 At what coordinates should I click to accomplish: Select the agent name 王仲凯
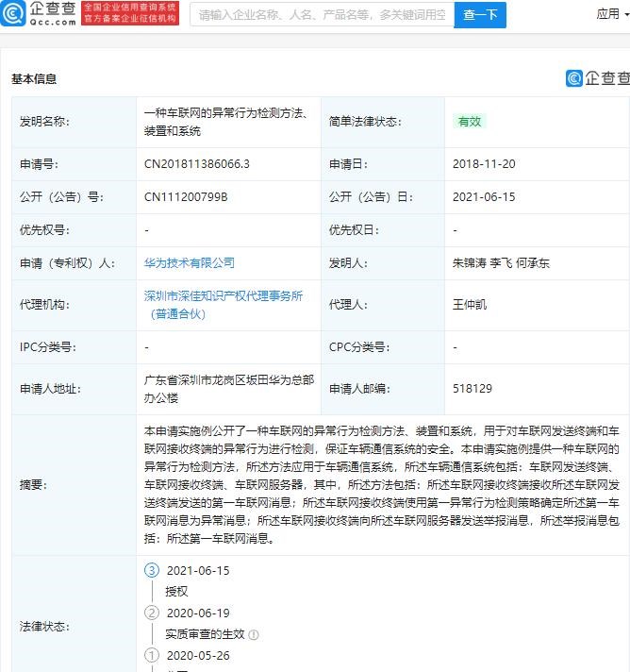pos(470,305)
